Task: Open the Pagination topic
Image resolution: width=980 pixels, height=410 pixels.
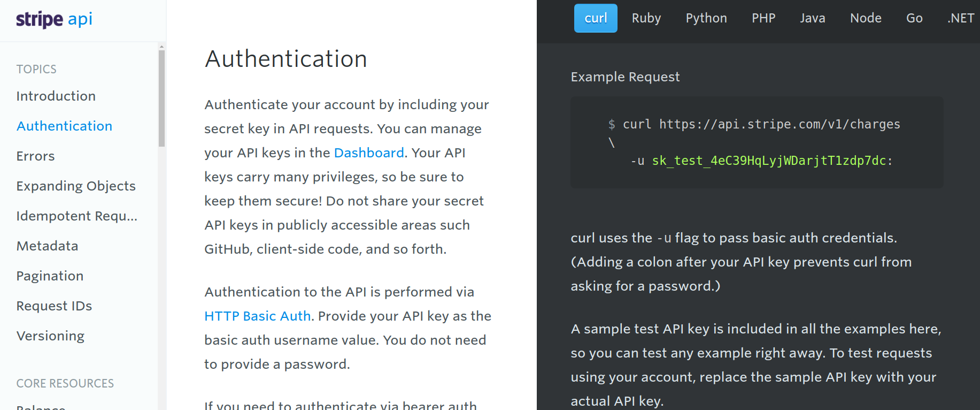Action: pyautogui.click(x=50, y=276)
